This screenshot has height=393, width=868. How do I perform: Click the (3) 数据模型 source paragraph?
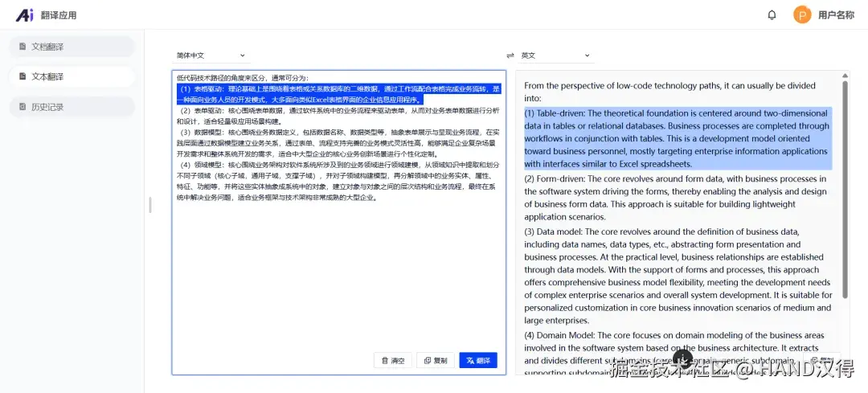339,143
